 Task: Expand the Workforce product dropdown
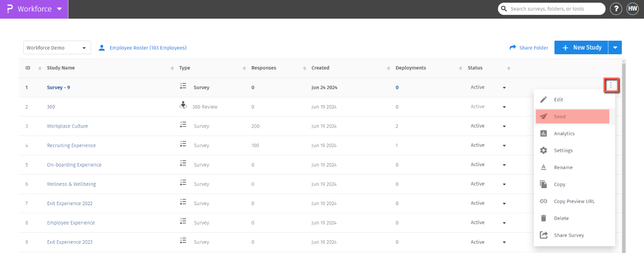click(59, 9)
